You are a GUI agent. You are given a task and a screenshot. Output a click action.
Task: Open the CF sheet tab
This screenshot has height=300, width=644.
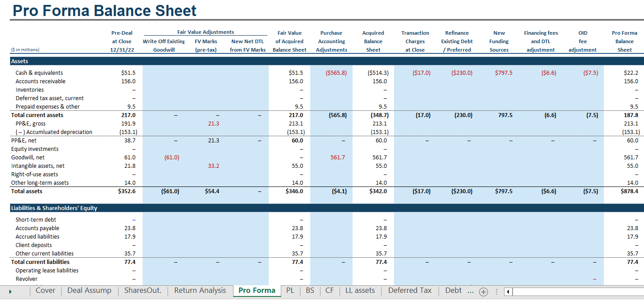[x=329, y=291]
